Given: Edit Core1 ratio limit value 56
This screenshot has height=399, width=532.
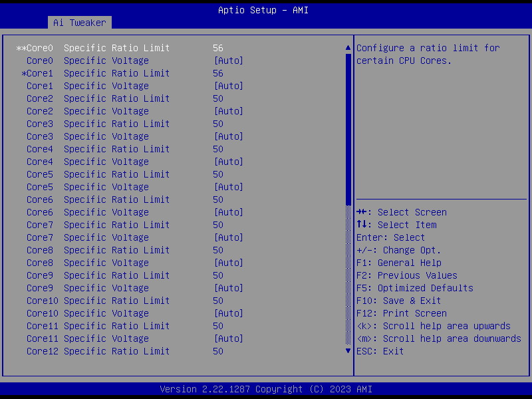Looking at the screenshot, I should (218, 73).
